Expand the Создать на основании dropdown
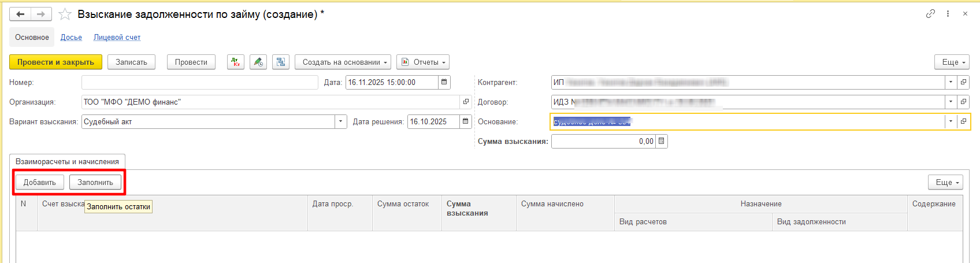The image size is (980, 263). (343, 62)
